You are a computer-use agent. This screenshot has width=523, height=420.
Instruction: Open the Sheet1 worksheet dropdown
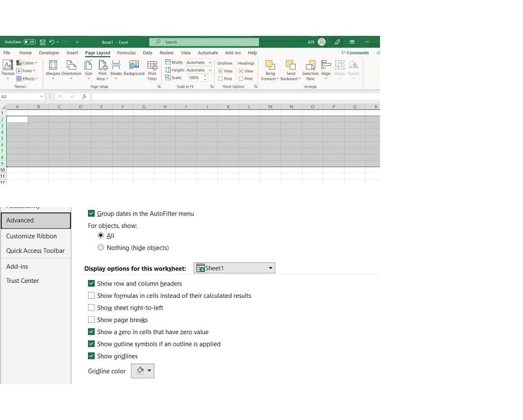(x=271, y=267)
